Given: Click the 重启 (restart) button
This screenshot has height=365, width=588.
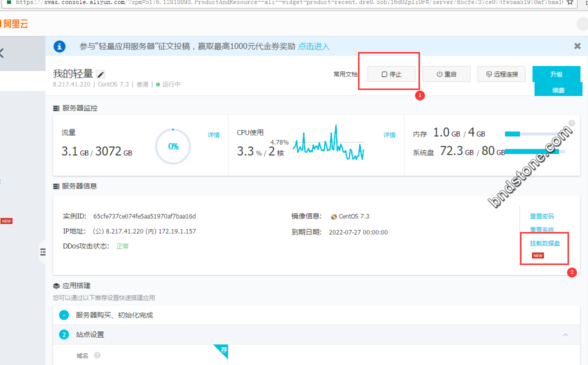Looking at the screenshot, I should (446, 74).
